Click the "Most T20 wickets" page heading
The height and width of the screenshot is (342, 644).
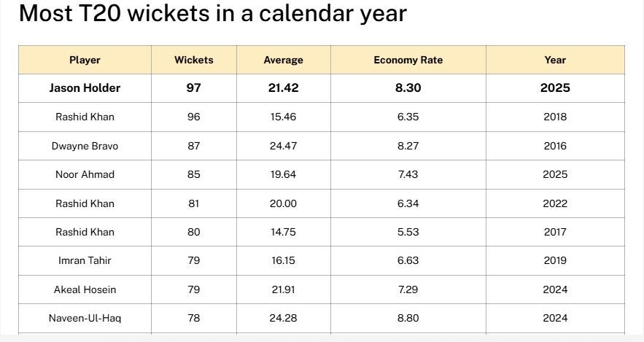tap(212, 13)
